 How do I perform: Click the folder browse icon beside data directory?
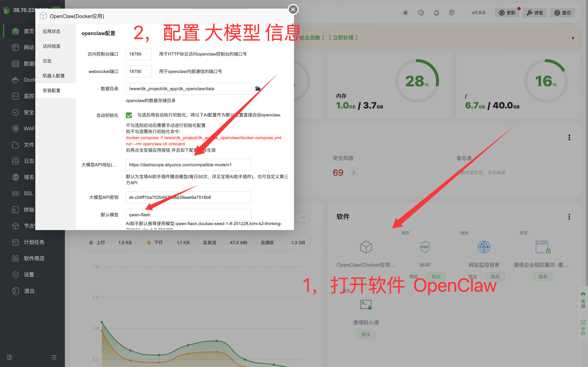coord(257,89)
